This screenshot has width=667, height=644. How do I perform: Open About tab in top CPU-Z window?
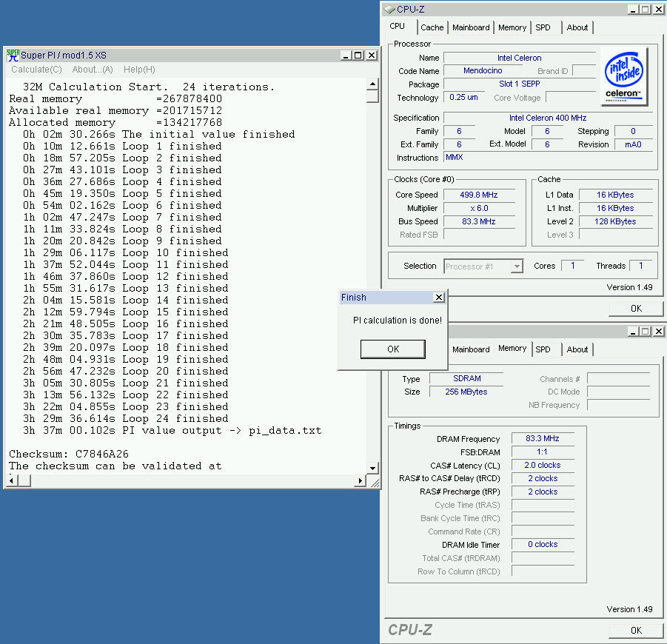577,27
